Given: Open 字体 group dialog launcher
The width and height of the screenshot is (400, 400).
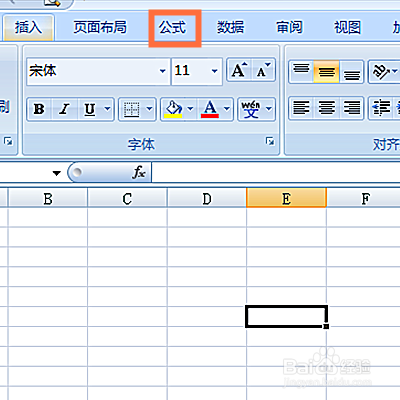Looking at the screenshot, I should tap(270, 141).
